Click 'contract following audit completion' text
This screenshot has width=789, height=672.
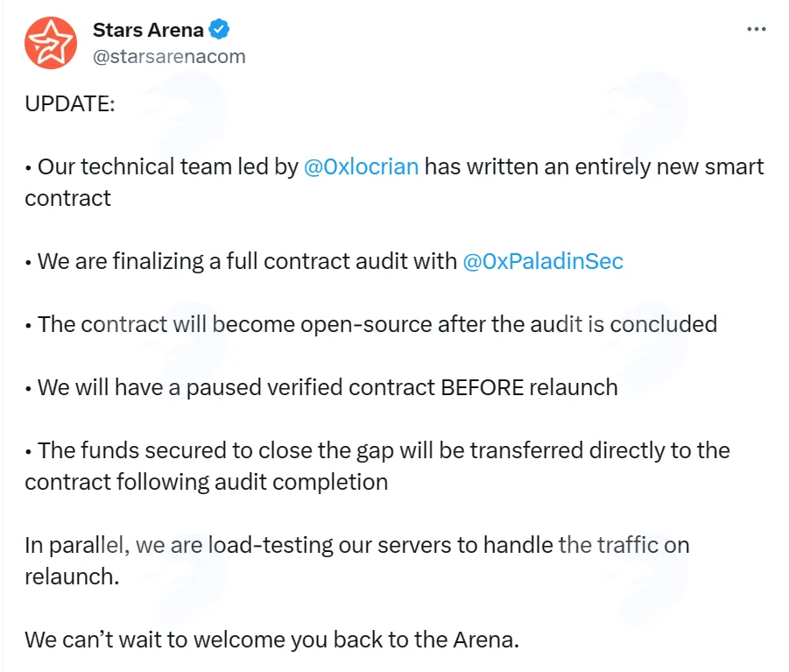pyautogui.click(x=207, y=482)
